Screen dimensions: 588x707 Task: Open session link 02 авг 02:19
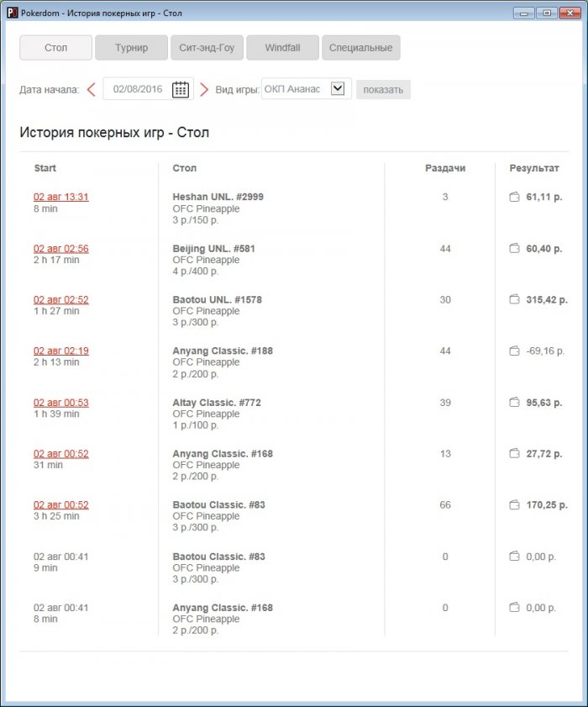tap(60, 351)
